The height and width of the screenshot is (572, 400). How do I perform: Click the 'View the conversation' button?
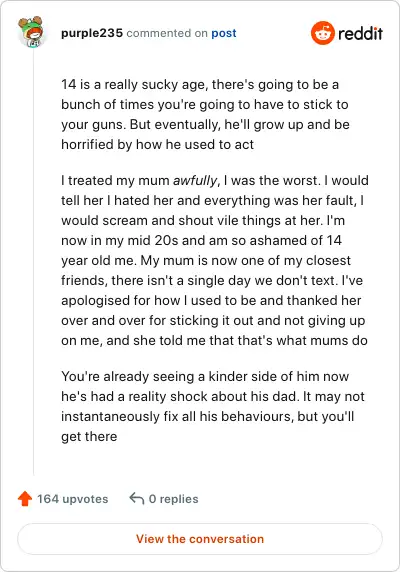point(200,539)
